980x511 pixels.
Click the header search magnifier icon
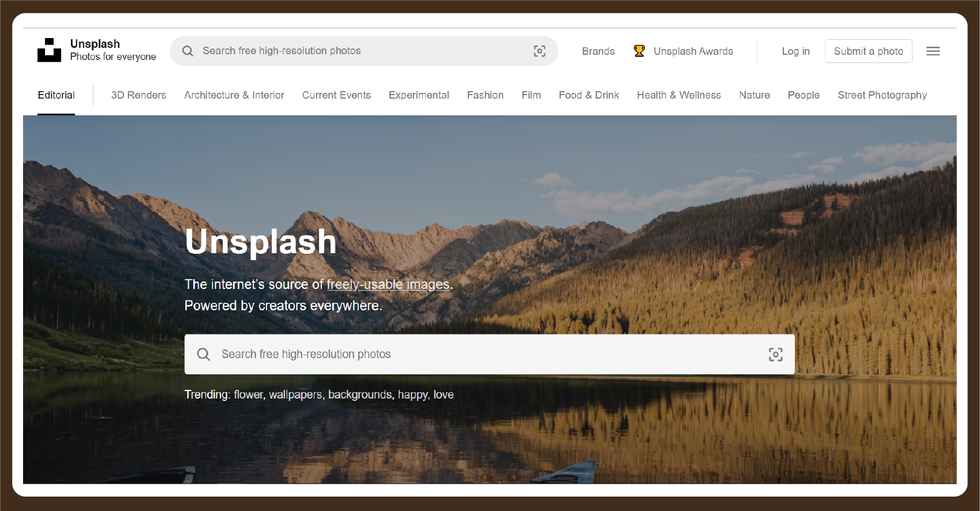[187, 51]
